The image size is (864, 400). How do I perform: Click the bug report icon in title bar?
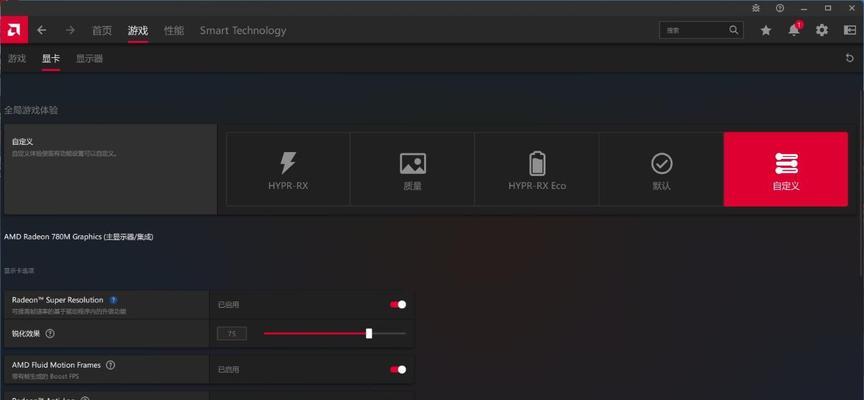(756, 8)
